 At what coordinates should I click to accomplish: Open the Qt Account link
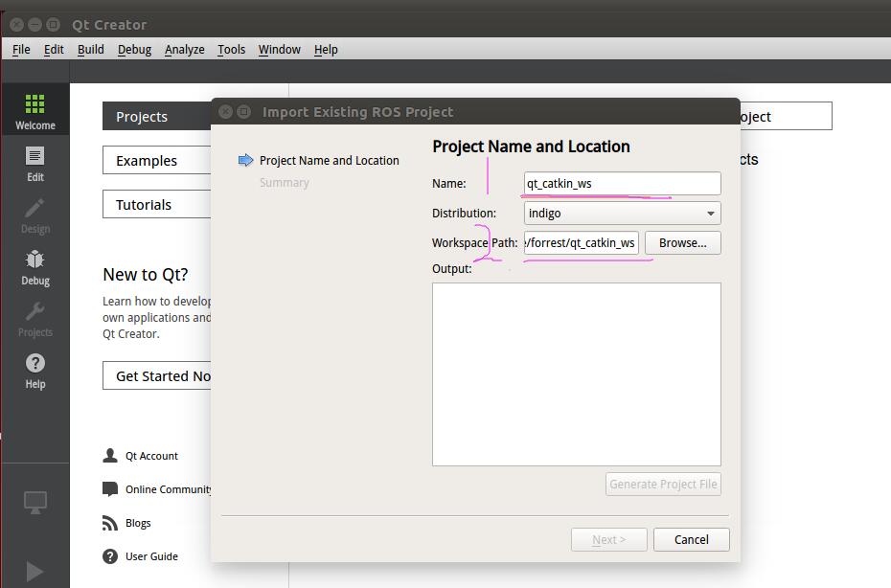click(x=151, y=456)
